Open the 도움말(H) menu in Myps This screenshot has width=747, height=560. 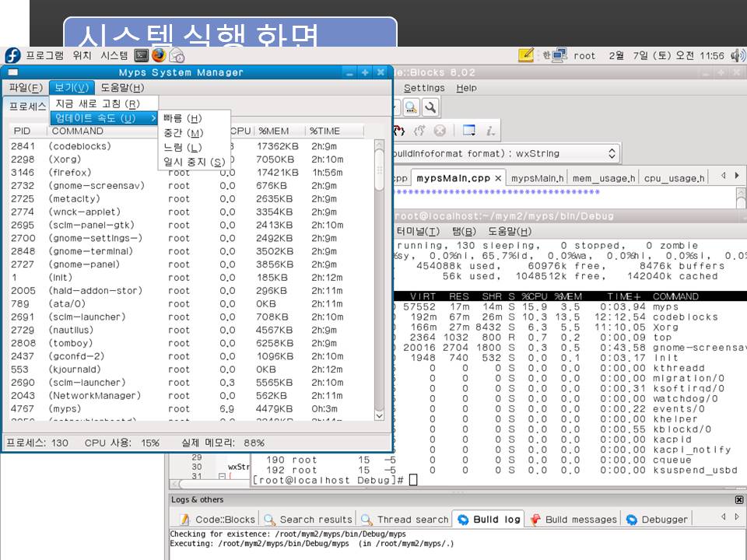pos(122,88)
